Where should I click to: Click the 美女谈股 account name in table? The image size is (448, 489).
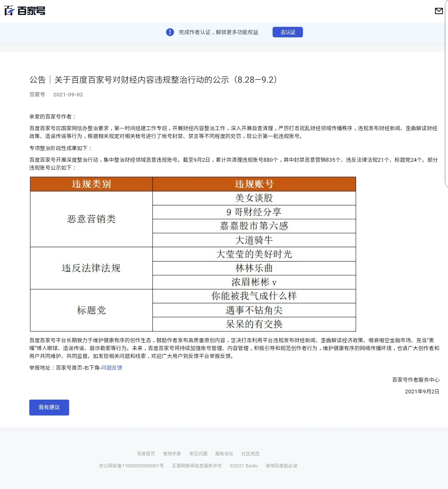(254, 198)
